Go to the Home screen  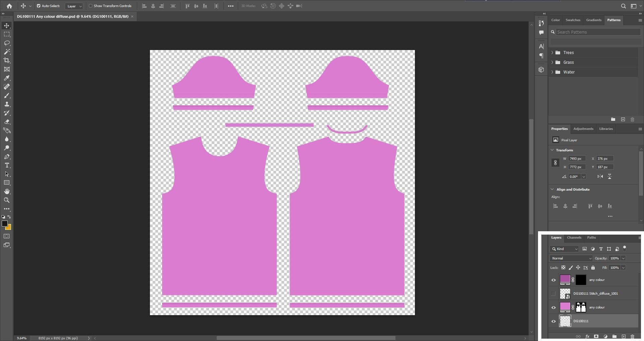point(9,6)
